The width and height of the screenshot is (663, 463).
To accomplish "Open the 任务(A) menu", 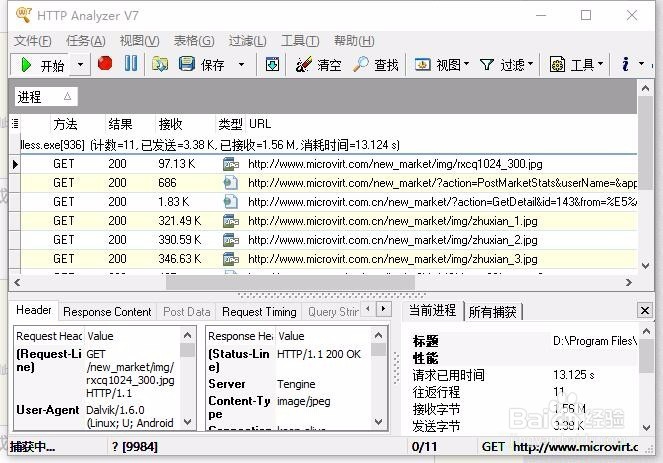I will [85, 41].
